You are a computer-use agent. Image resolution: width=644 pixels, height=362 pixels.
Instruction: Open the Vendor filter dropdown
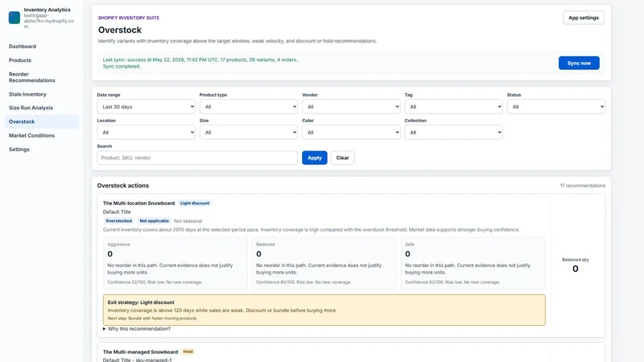[x=351, y=107]
